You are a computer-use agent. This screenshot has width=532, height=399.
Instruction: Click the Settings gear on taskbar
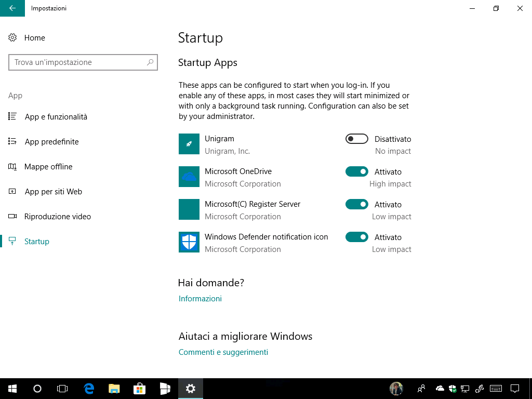coord(190,389)
